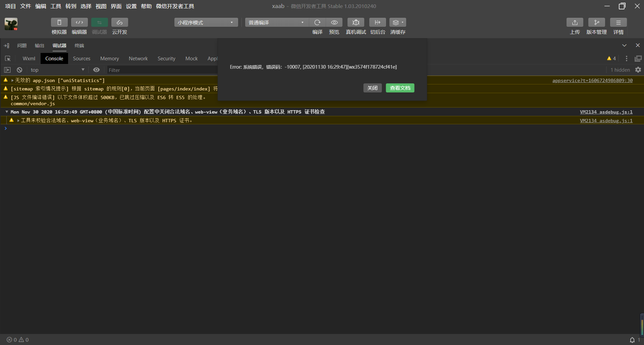Open the appservice?t=1606724986809:30 source link
The width and height of the screenshot is (644, 345).
[592, 80]
